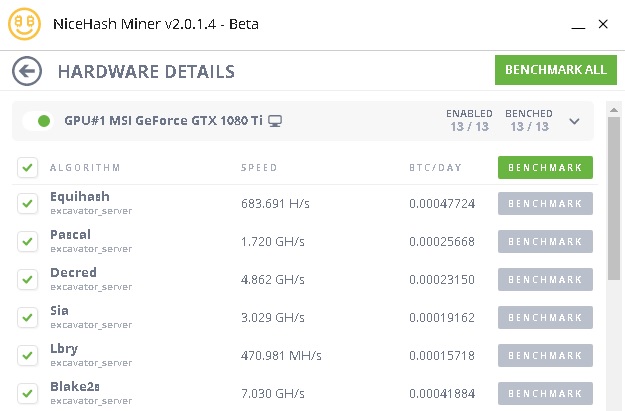Click the 0.00019162 BTC/day value
The height and width of the screenshot is (411, 625).
point(442,318)
